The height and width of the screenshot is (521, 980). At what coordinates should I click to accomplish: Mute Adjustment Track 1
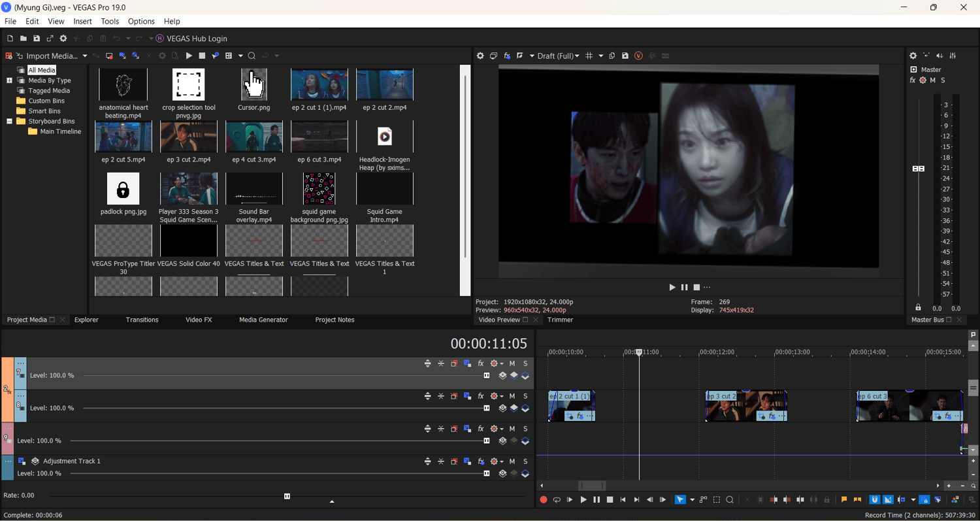coord(512,462)
